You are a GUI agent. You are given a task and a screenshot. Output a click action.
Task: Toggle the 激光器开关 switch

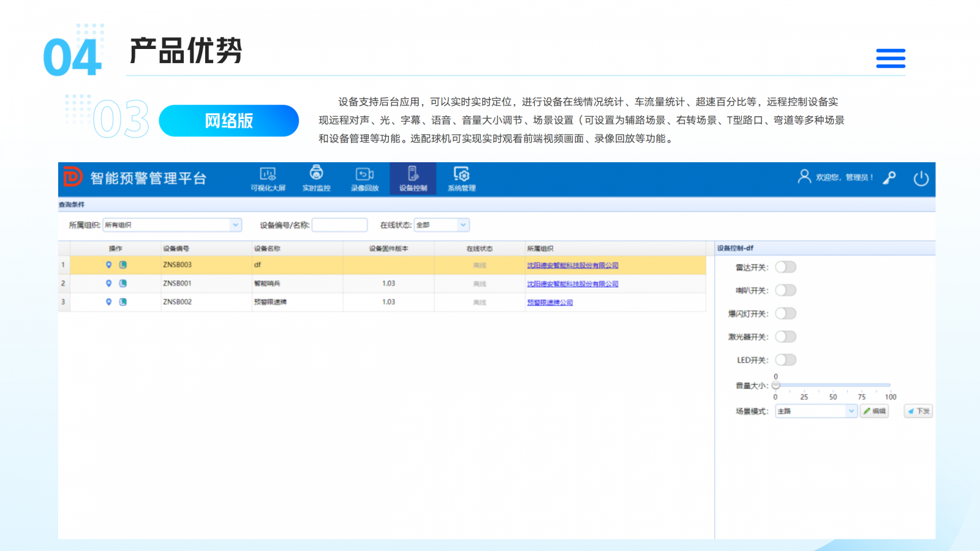[786, 337]
